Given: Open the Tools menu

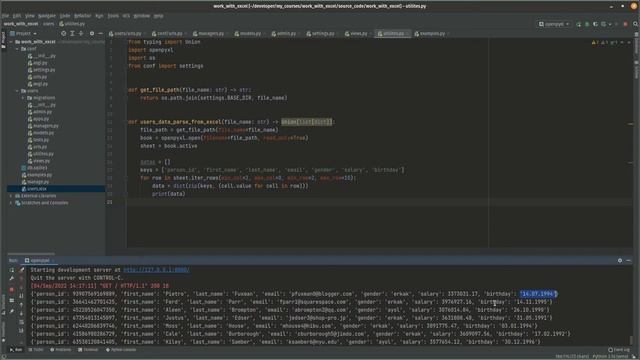Looking at the screenshot, I should (x=113, y=16).
